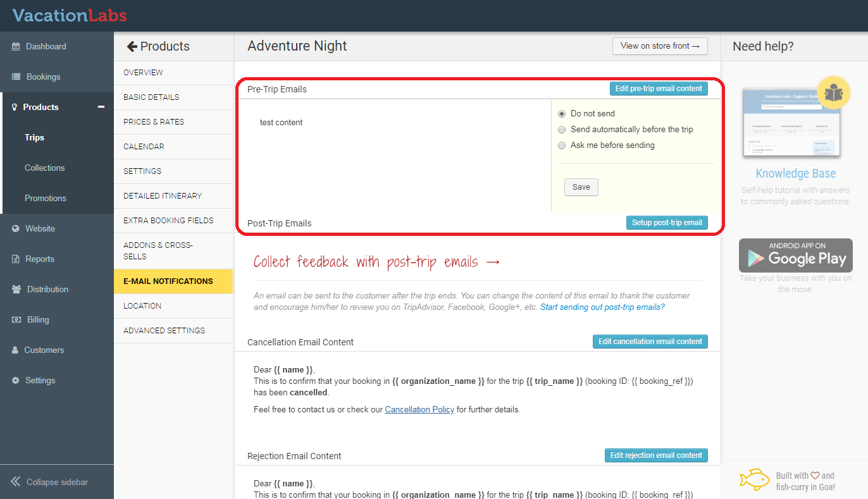868x499 pixels.
Task: Select "Ask me before sending" option
Action: [562, 145]
